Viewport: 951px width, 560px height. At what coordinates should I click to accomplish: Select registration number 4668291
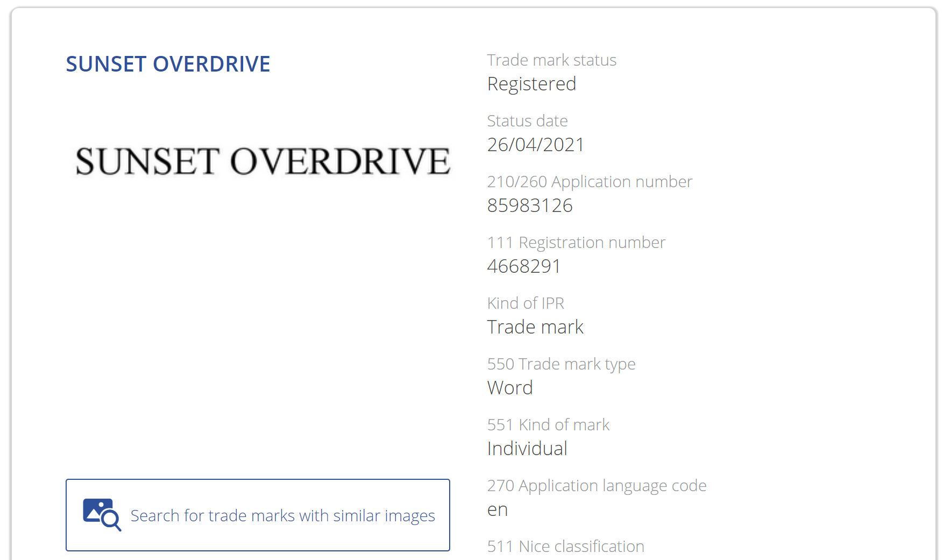523,266
